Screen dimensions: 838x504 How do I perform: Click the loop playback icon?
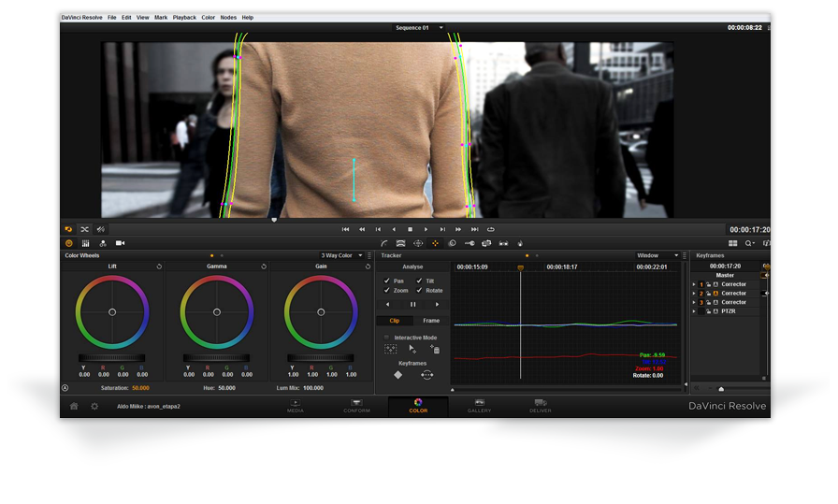coord(491,229)
